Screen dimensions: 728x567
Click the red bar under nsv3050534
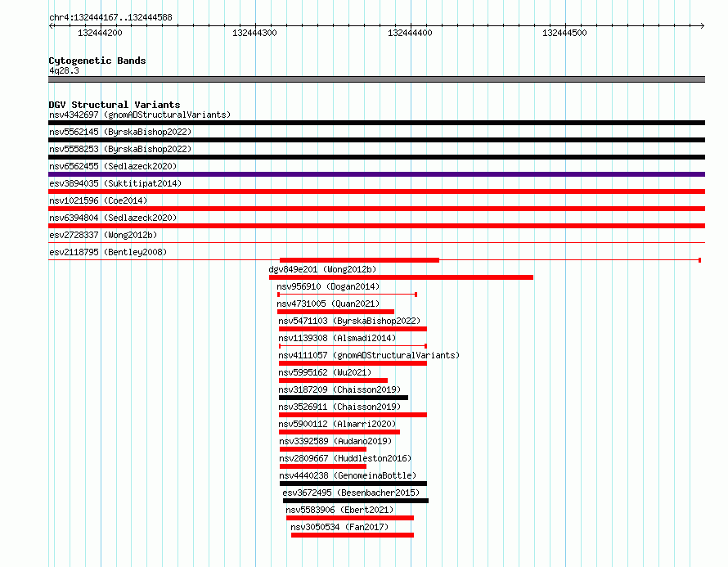coord(353,535)
